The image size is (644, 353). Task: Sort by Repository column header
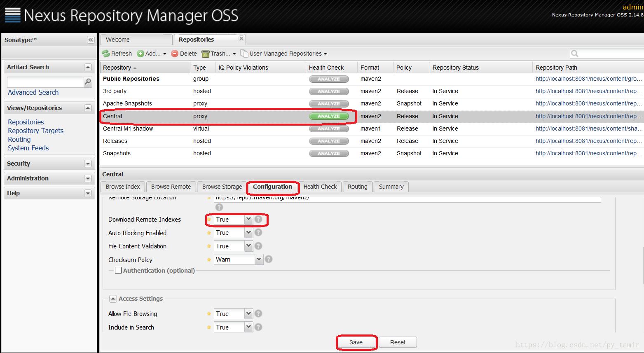(145, 68)
